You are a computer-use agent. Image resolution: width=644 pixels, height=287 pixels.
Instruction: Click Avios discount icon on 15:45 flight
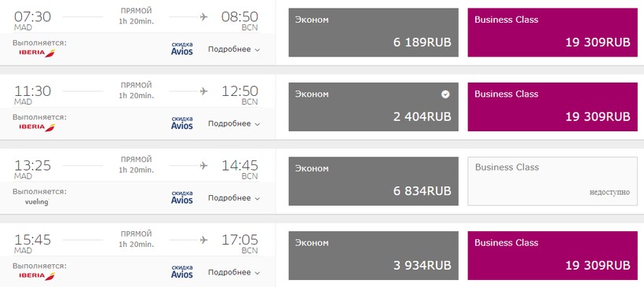[x=182, y=272]
